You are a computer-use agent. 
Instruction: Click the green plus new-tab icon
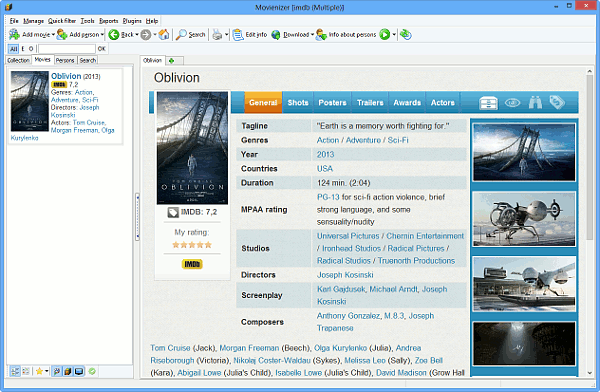tap(171, 60)
